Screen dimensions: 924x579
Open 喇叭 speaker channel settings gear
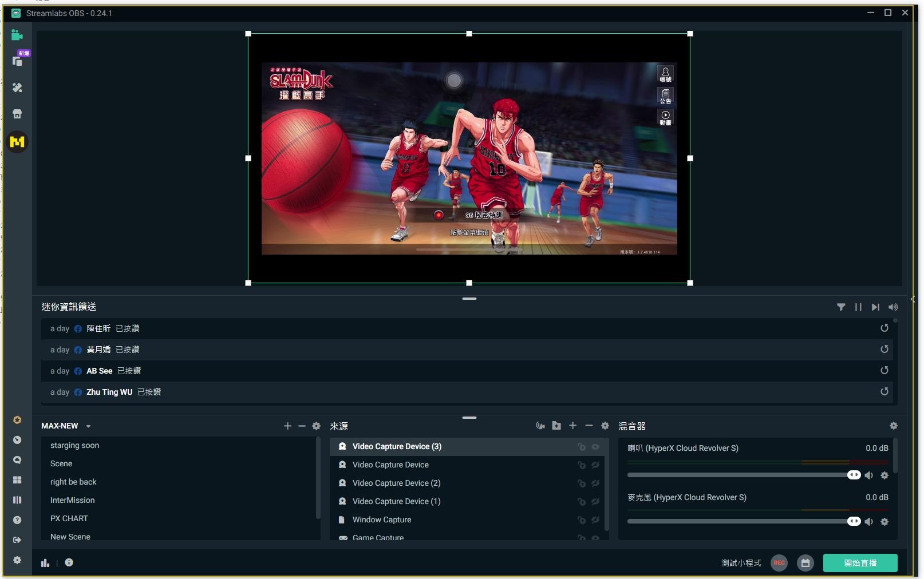pos(884,475)
